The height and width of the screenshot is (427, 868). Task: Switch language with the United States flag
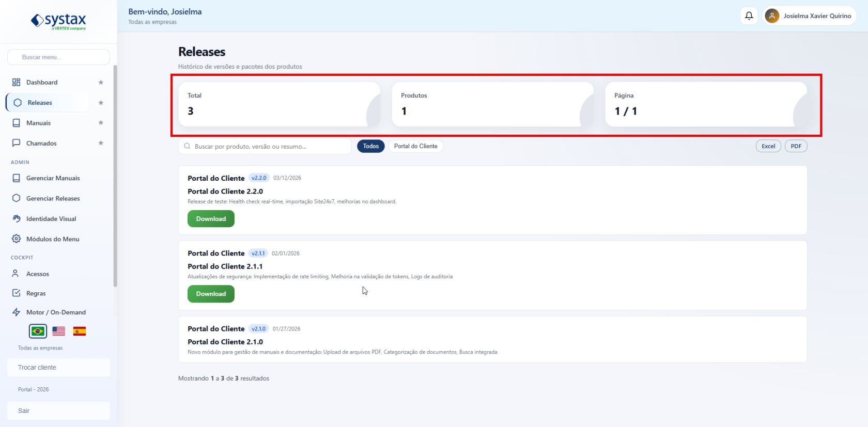(x=59, y=331)
